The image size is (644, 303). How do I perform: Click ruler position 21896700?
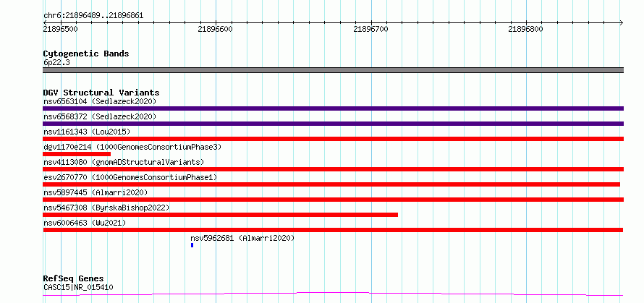371,29
